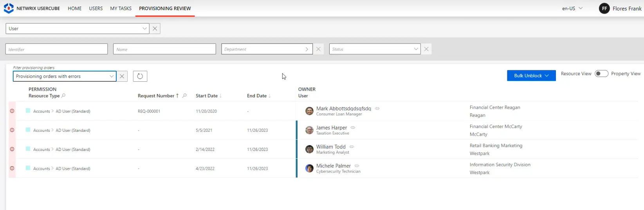The width and height of the screenshot is (644, 210).
Task: Open the en-US language dropdown
Action: (572, 8)
